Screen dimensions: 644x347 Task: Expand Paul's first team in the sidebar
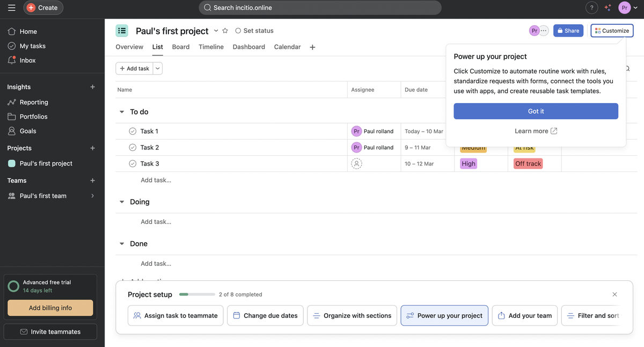[x=92, y=196]
